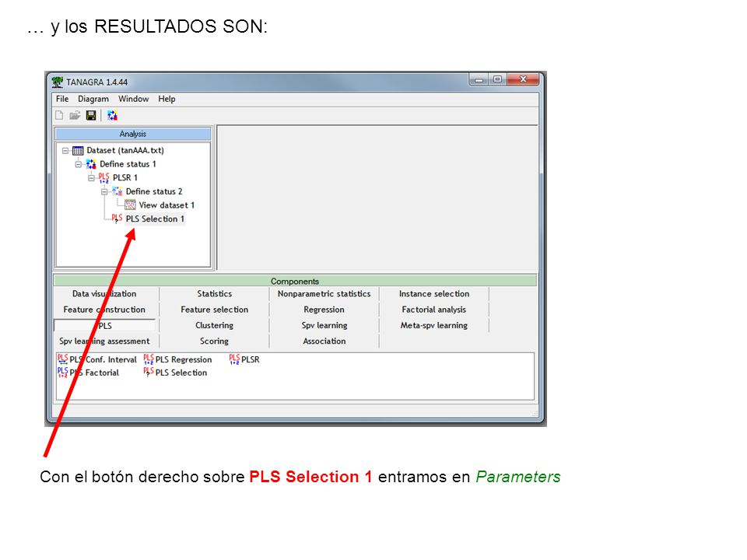Viewport: 747px width, 560px height.
Task: Click the New diagram toolbar icon
Action: click(x=60, y=115)
